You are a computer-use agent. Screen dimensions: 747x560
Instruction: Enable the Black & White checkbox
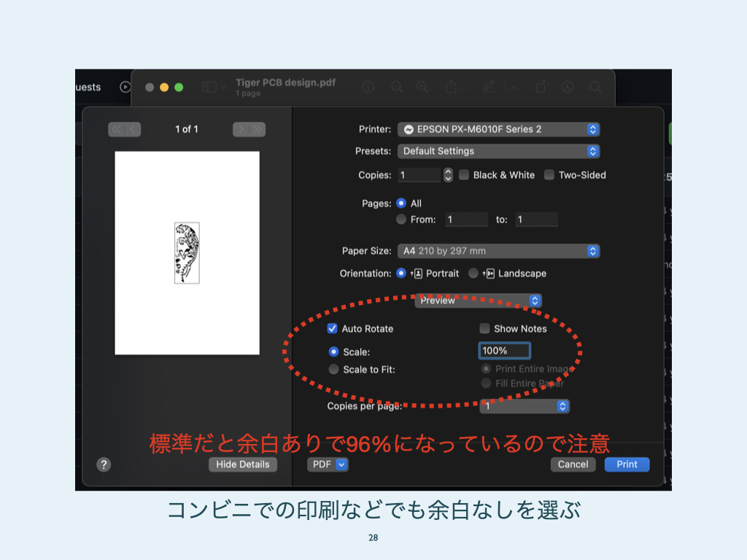(464, 175)
